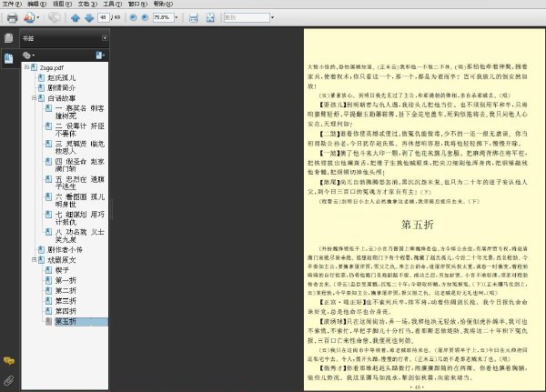546x392 pixels.
Task: Open bookmark options gear dropdown
Action: coord(28,55)
